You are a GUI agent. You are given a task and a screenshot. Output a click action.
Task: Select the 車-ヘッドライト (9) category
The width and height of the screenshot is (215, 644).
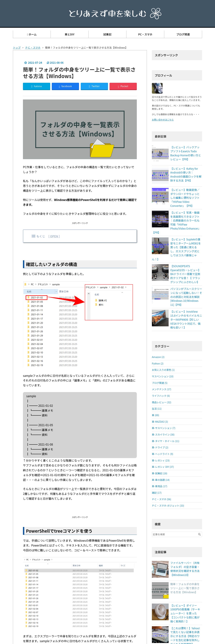pos(162,454)
